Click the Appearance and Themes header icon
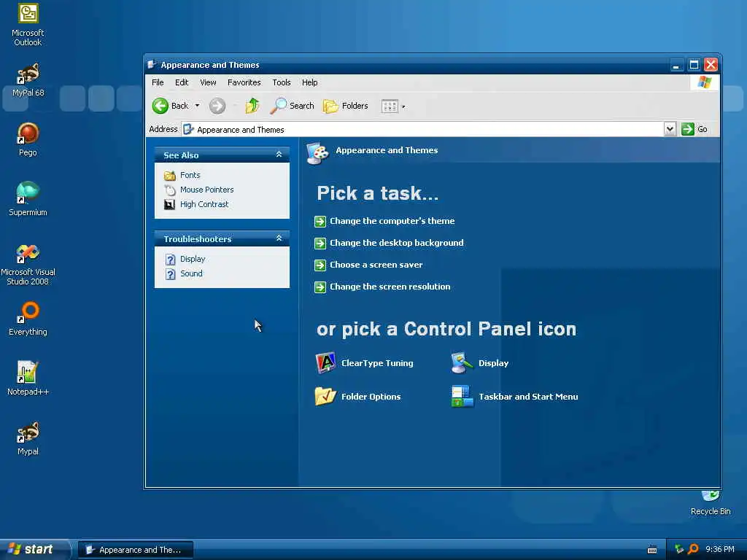This screenshot has height=560, width=747. 318,153
